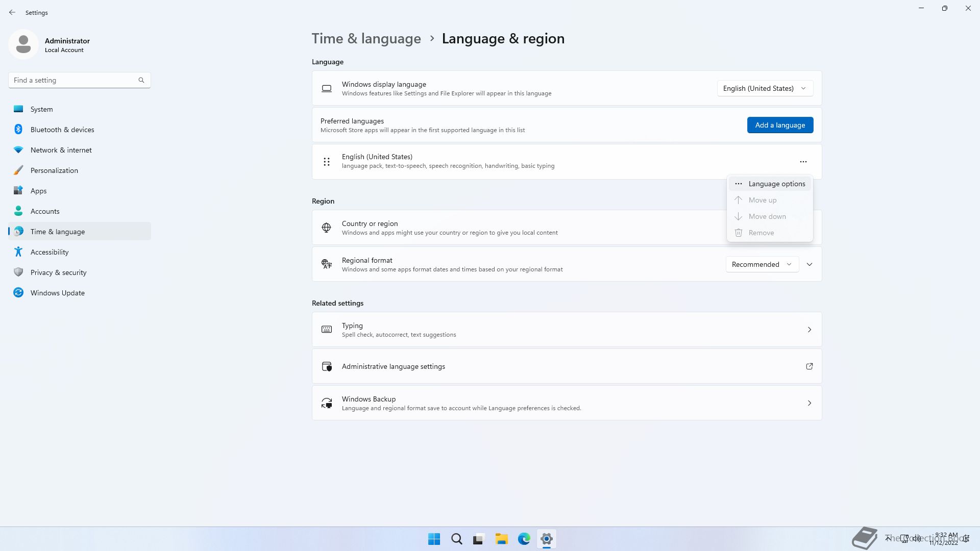Image resolution: width=980 pixels, height=551 pixels.
Task: Go to Windows Update section
Action: [57, 293]
